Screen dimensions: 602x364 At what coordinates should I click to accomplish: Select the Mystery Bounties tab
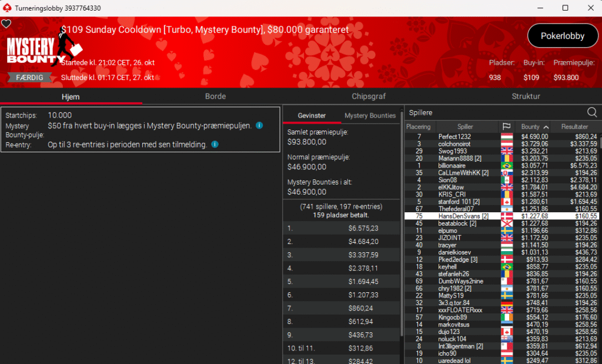[x=370, y=116]
